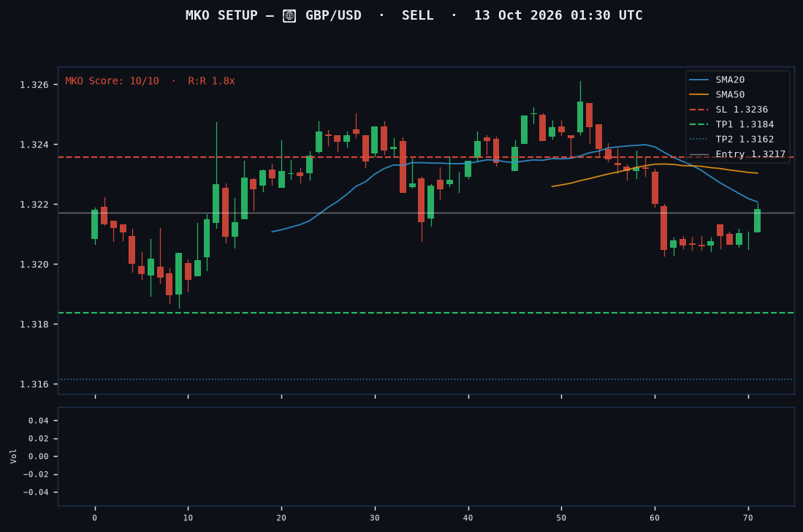Click the 1.316 price axis label
Viewport: 803px width, 532px height.
pyautogui.click(x=34, y=384)
